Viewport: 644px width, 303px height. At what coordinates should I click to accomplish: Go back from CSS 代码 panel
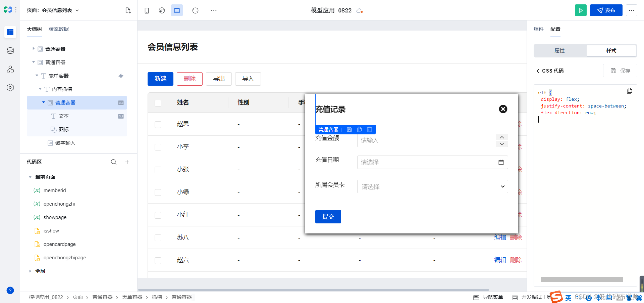point(538,71)
